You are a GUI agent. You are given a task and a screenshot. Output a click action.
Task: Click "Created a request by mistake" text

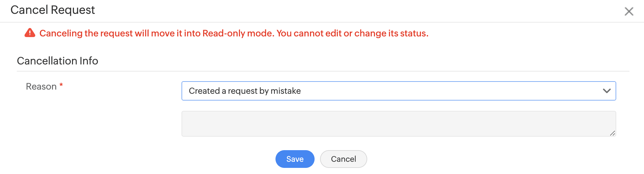coord(244,91)
